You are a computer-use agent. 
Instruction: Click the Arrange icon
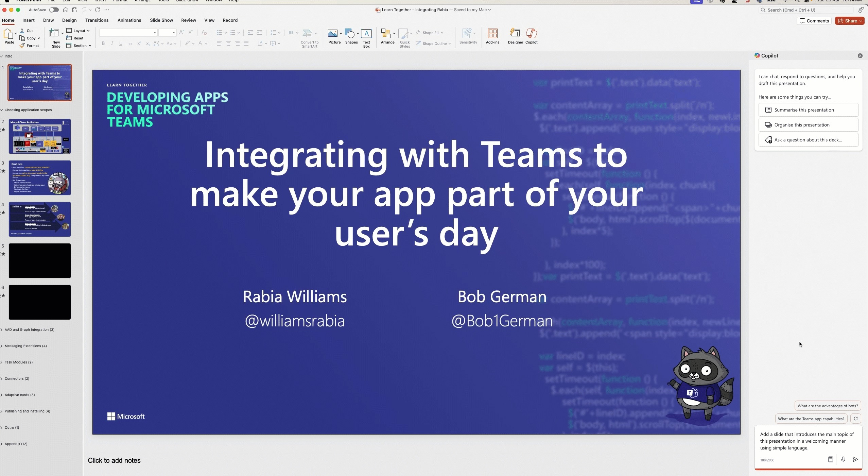[x=386, y=33]
